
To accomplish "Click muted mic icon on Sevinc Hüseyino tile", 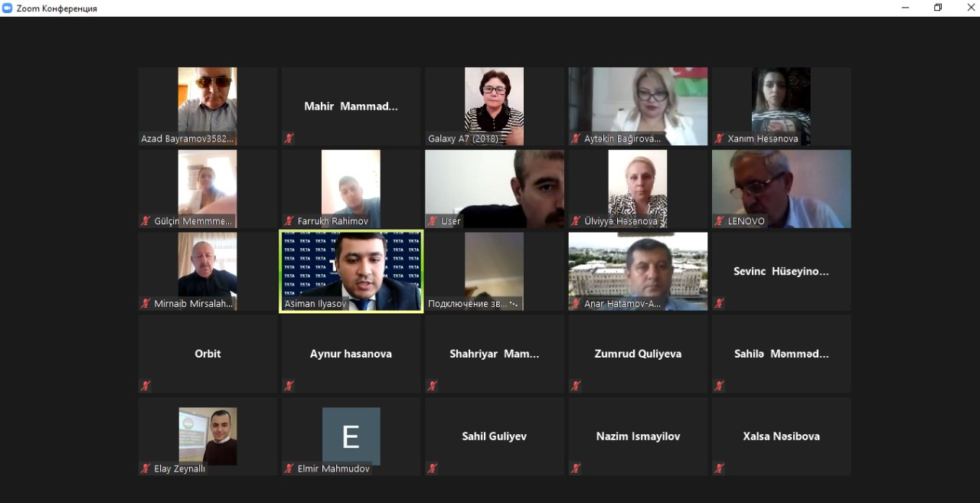I will 719,304.
